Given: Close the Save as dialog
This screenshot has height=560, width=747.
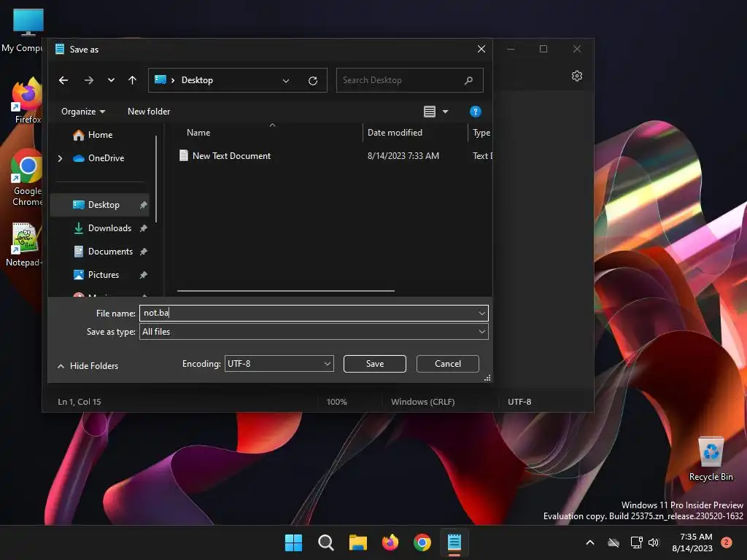Looking at the screenshot, I should tap(481, 49).
